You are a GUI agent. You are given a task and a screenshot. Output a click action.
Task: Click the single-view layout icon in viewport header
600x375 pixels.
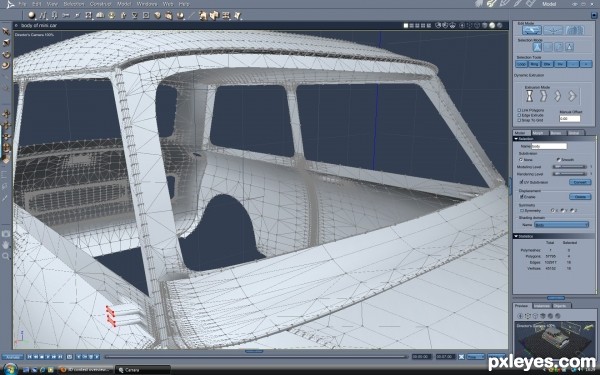[406, 26]
